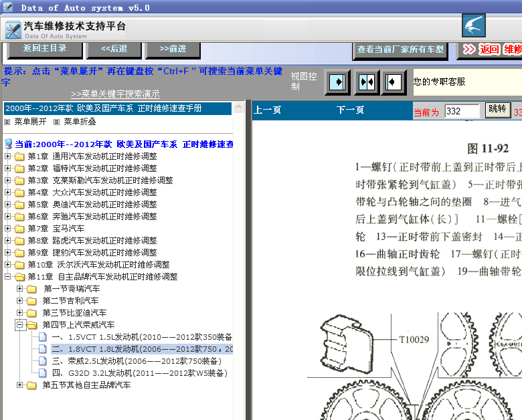Click the bird logo icon in header
This screenshot has width=522, height=420.
[473, 25]
